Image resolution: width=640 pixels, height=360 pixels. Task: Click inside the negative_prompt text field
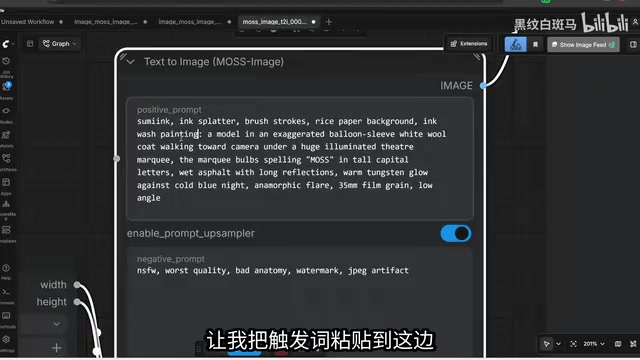[300, 302]
